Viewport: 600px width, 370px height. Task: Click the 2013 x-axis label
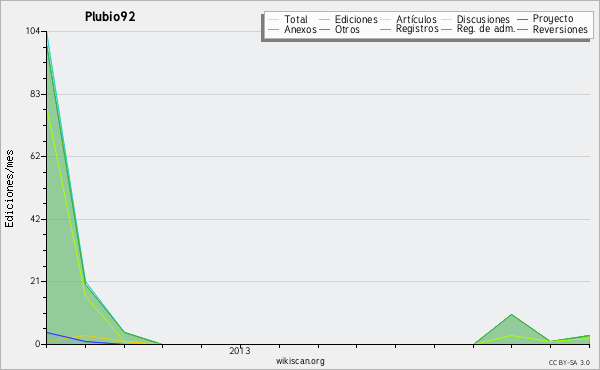pyautogui.click(x=240, y=351)
